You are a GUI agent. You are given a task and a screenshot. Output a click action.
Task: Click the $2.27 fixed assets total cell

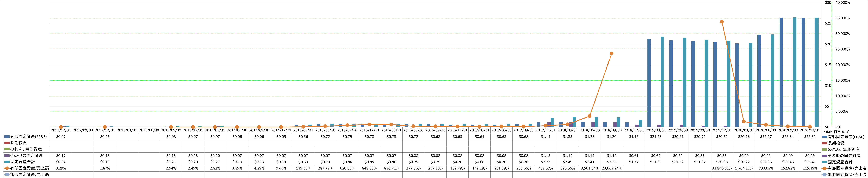click(x=546, y=162)
